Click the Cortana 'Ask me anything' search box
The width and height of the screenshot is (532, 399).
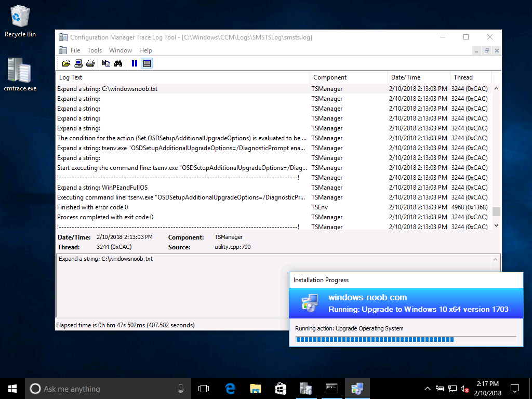coord(108,389)
